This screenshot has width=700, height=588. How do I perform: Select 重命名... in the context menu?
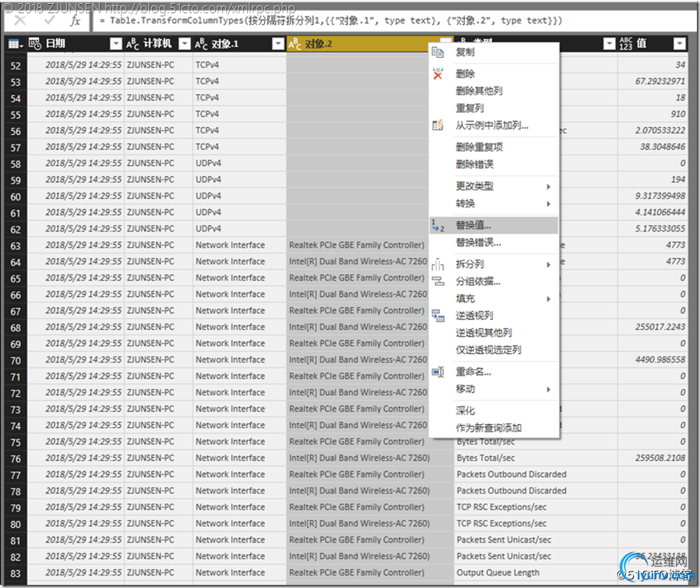(473, 371)
